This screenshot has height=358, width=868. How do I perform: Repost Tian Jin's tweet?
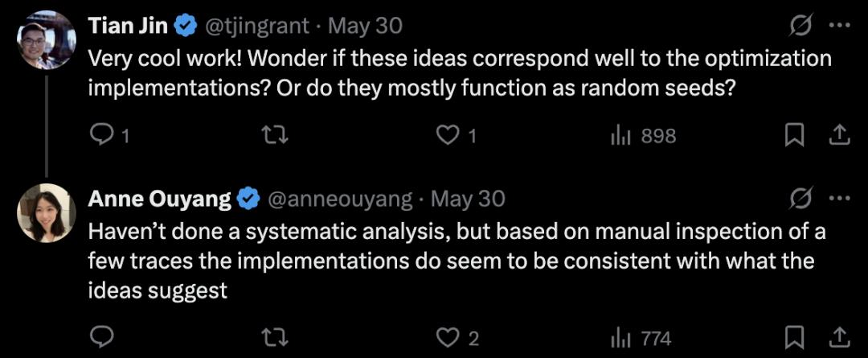pyautogui.click(x=276, y=136)
